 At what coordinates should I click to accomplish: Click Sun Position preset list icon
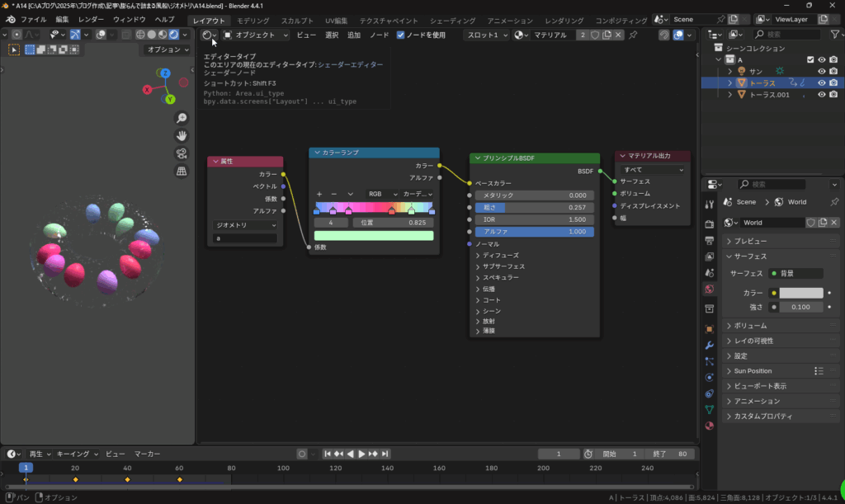(x=819, y=371)
